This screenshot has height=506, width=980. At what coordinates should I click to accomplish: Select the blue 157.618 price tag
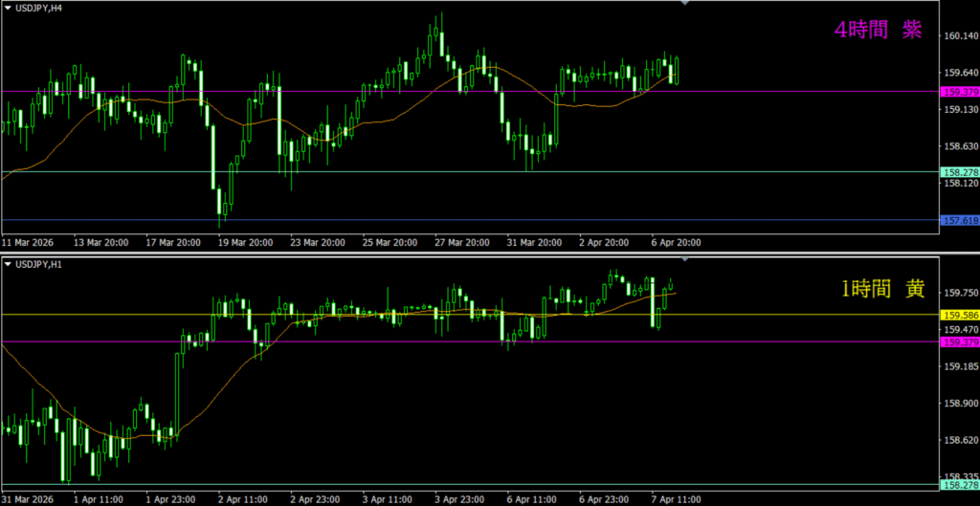click(959, 220)
